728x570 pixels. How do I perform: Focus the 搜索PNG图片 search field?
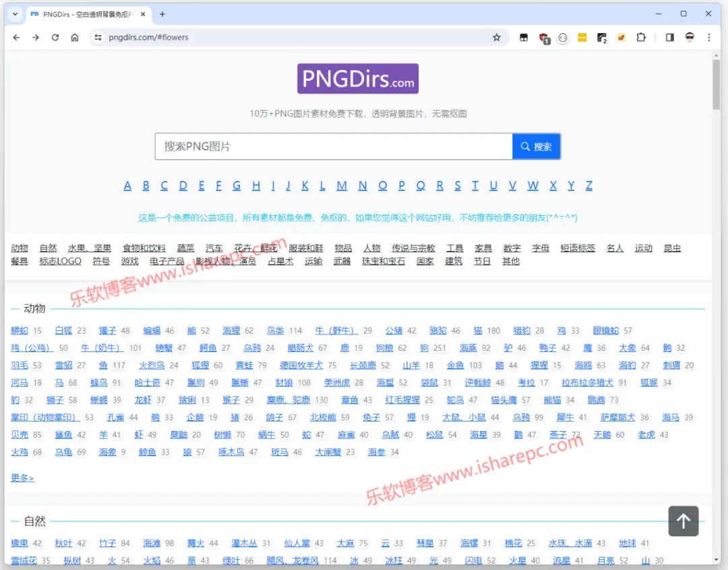tap(334, 146)
